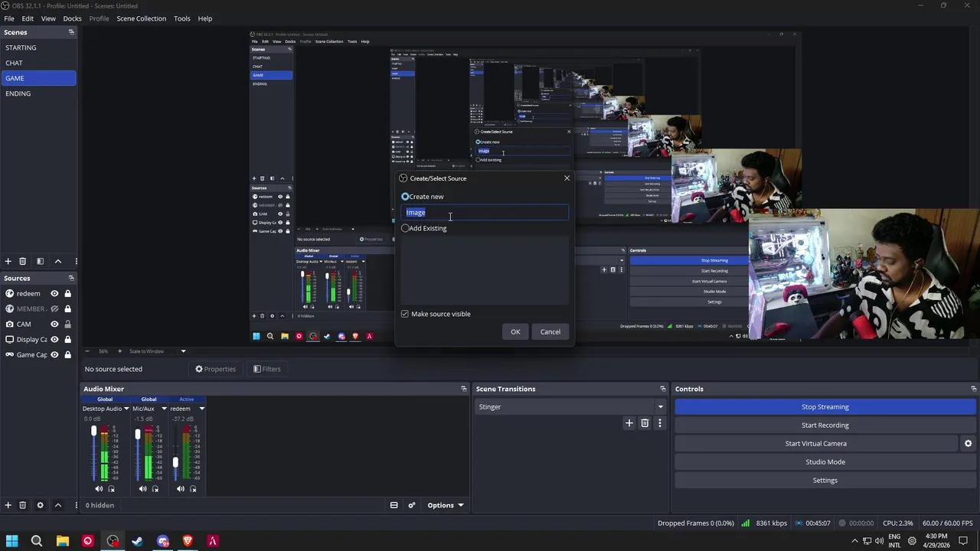Undock the Sources panel

(x=71, y=278)
